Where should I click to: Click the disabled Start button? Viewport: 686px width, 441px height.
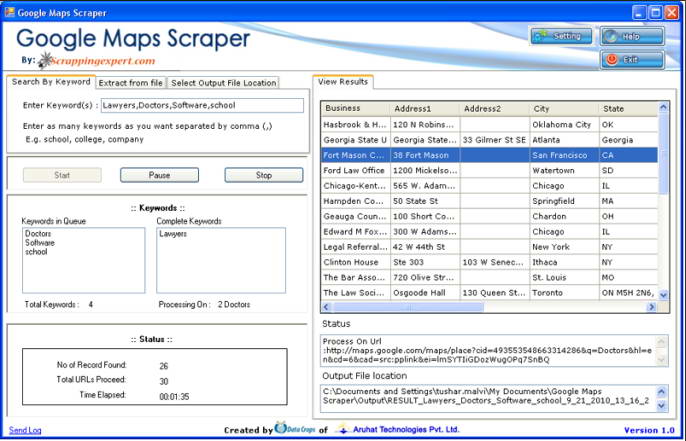62,175
